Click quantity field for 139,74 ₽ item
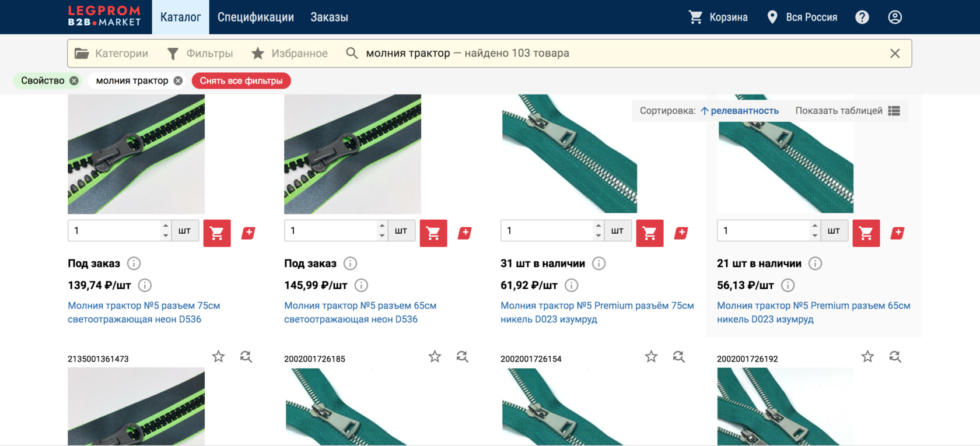Viewport: 980px width, 446px height. [114, 231]
